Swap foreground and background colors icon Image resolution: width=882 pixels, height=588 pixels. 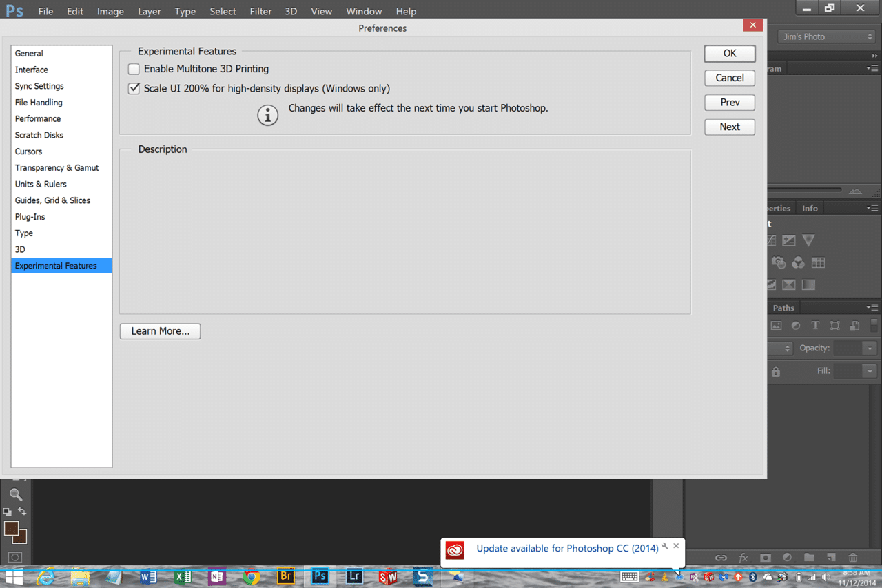(22, 511)
